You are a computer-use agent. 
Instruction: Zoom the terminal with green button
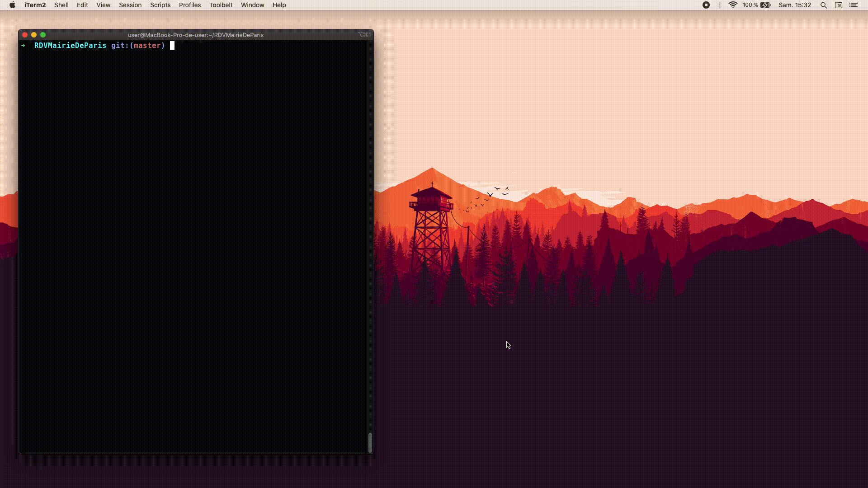pos(43,35)
